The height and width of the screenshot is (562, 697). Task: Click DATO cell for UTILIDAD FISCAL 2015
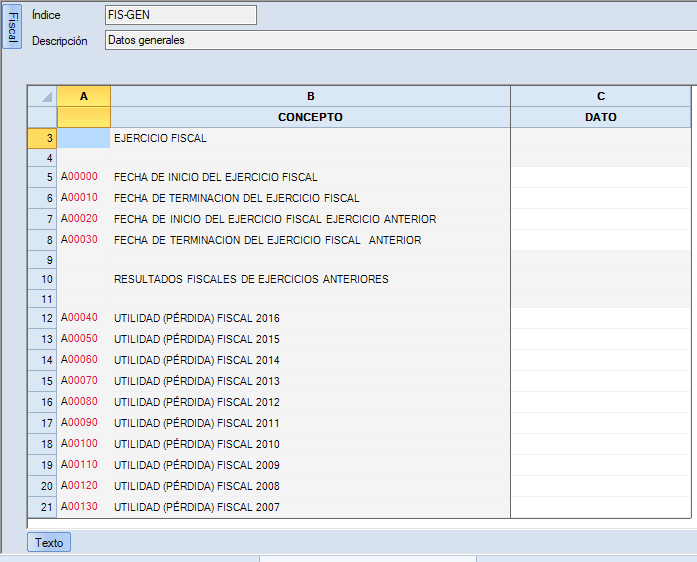pos(600,339)
